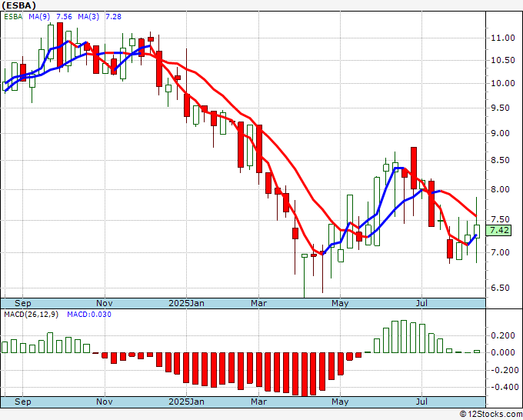The width and height of the screenshot is (523, 420).
Task: Click the (ESBA) ticker title
Action: click(x=18, y=5)
